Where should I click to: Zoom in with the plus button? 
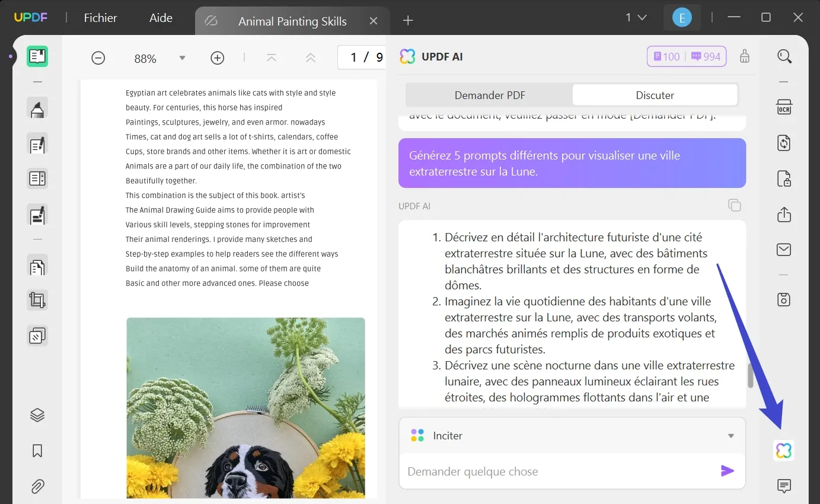(218, 58)
